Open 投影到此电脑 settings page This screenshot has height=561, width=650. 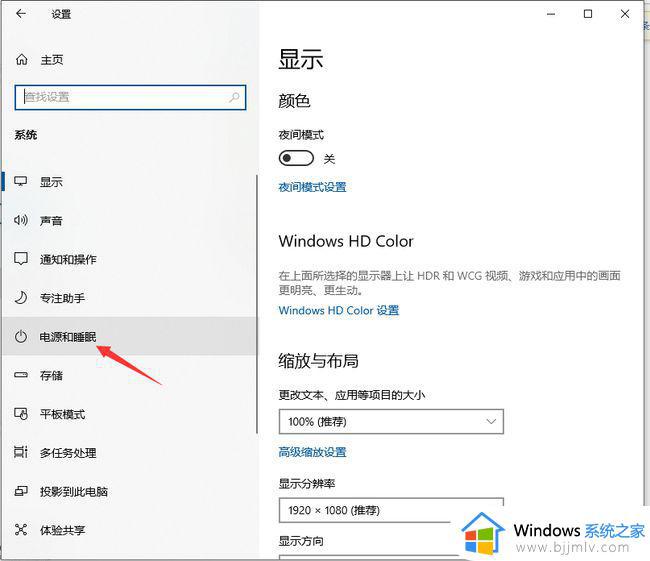tap(129, 491)
